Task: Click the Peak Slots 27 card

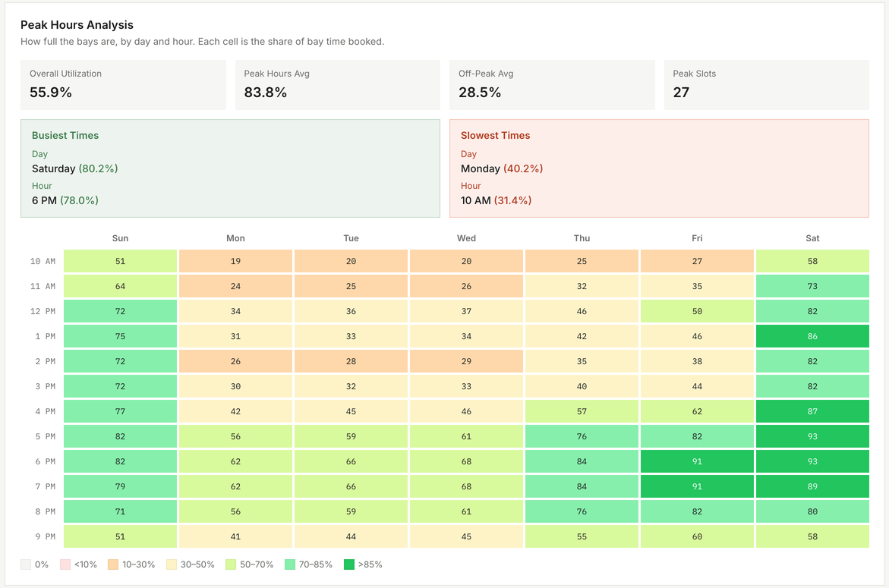Action: [x=767, y=85]
